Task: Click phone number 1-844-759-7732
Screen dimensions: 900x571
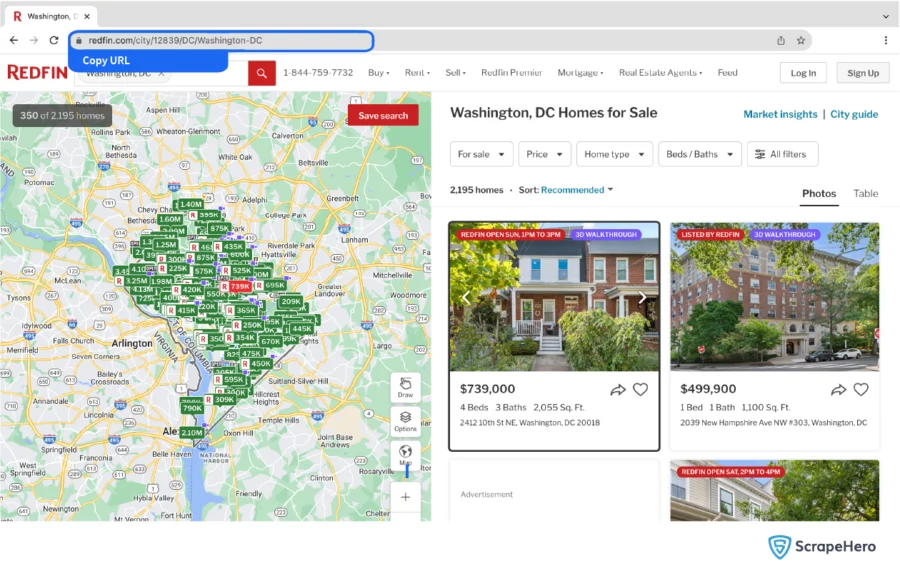Action: 318,73
